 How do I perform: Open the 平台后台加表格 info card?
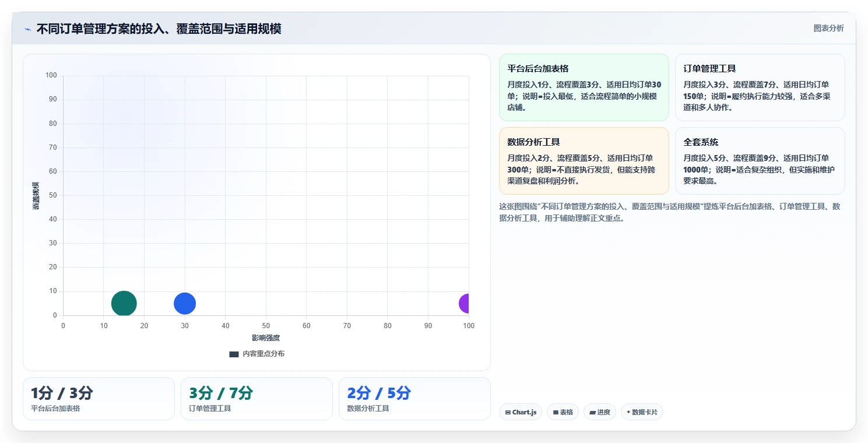[584, 87]
